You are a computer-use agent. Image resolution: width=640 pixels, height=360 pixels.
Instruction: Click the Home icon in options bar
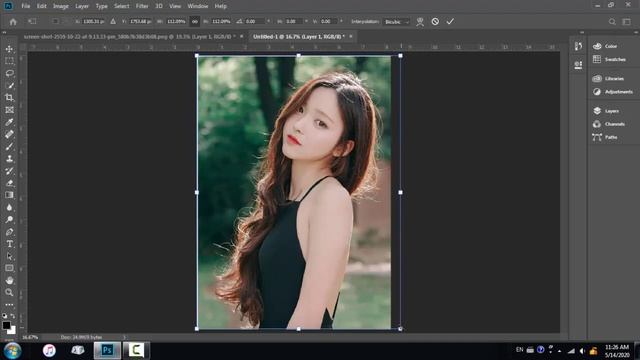[13, 22]
